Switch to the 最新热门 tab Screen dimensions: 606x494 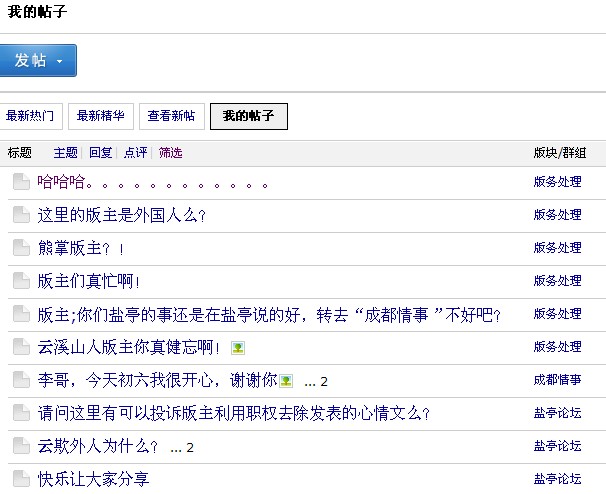(30, 116)
